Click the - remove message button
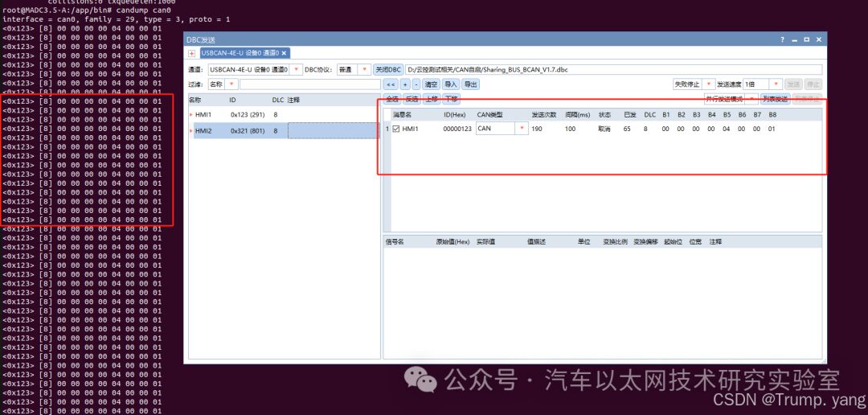868x415 pixels. pos(416,84)
